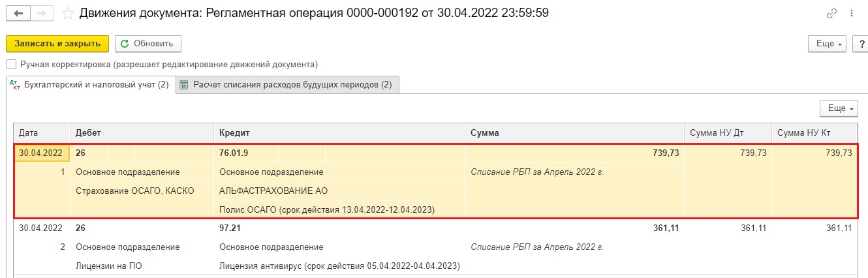Click the Дт/Кт icon on the accounting tab
Viewport: 868px width, 278px height.
click(x=16, y=85)
